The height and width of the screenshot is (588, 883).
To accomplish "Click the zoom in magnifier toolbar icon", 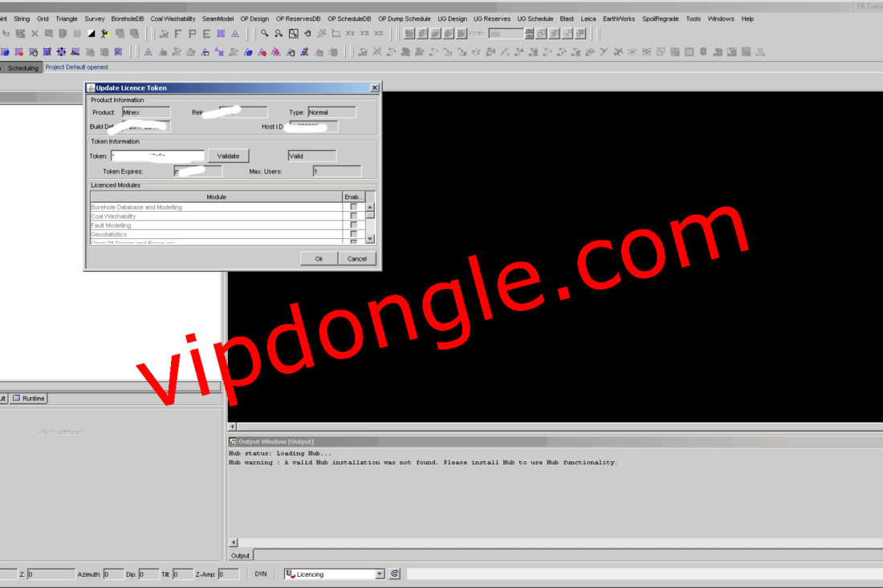I will [264, 34].
